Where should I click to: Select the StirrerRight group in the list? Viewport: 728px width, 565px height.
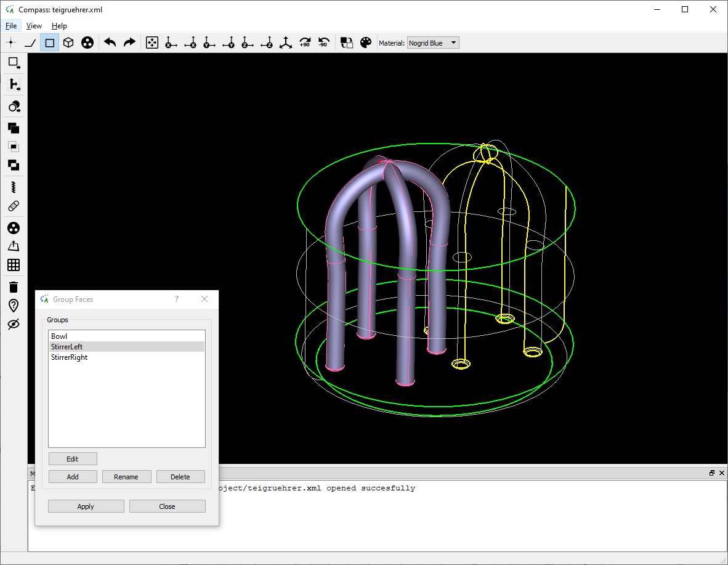[x=127, y=357]
